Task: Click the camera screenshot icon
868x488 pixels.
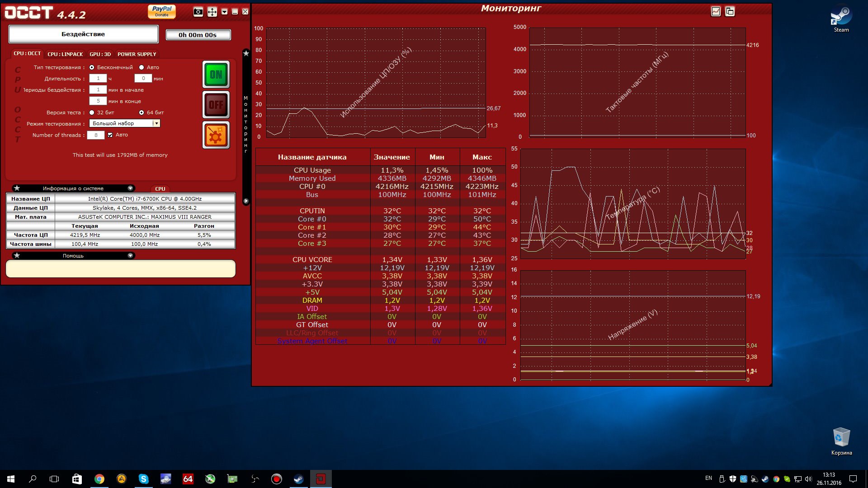Action: [198, 12]
